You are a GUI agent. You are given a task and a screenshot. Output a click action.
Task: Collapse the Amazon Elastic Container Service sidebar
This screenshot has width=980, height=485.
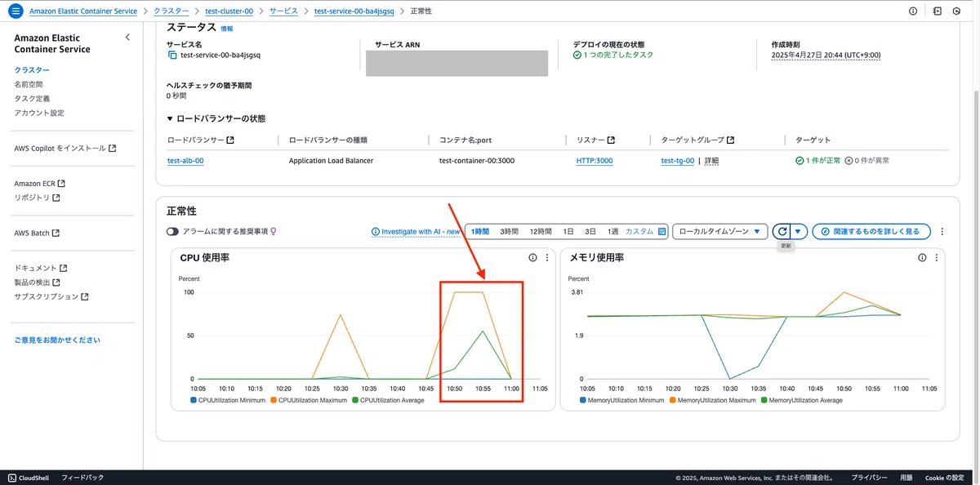click(x=127, y=38)
